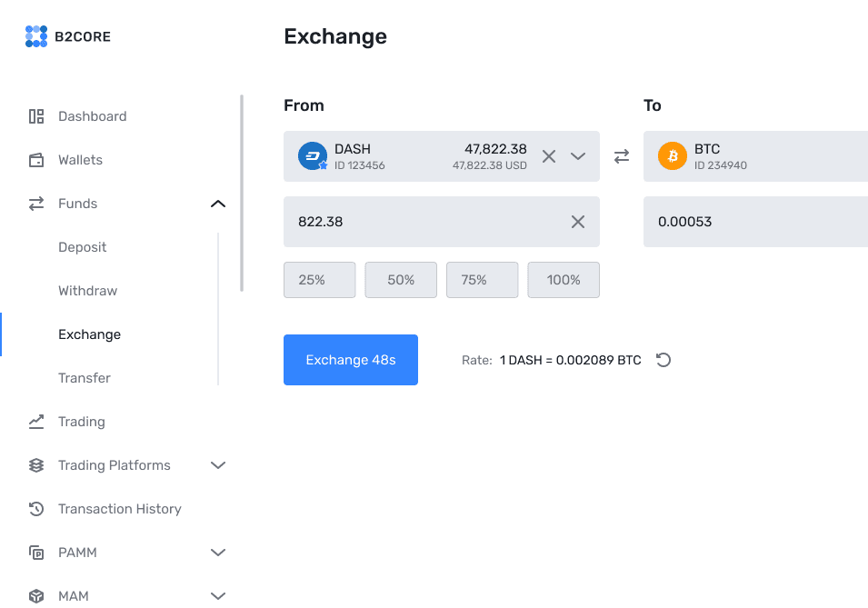Click the rate text 1 DASH = 0.002089 BTC
Image resolution: width=868 pixels, height=608 pixels.
pyautogui.click(x=570, y=361)
